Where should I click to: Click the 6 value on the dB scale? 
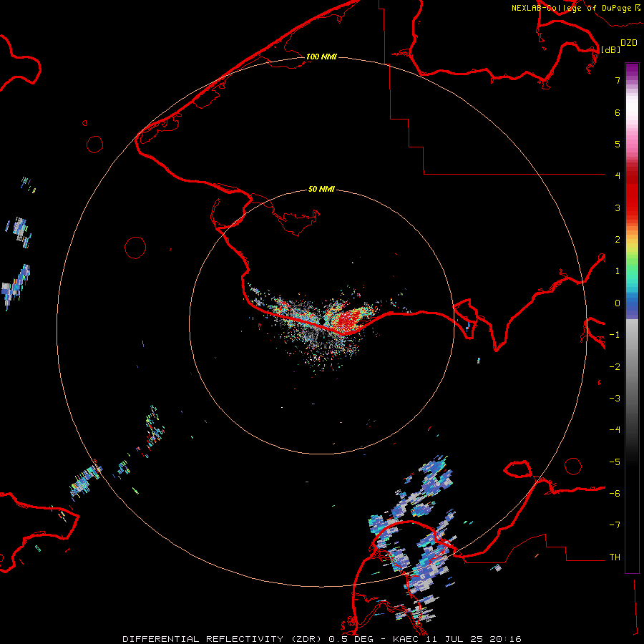click(618, 112)
